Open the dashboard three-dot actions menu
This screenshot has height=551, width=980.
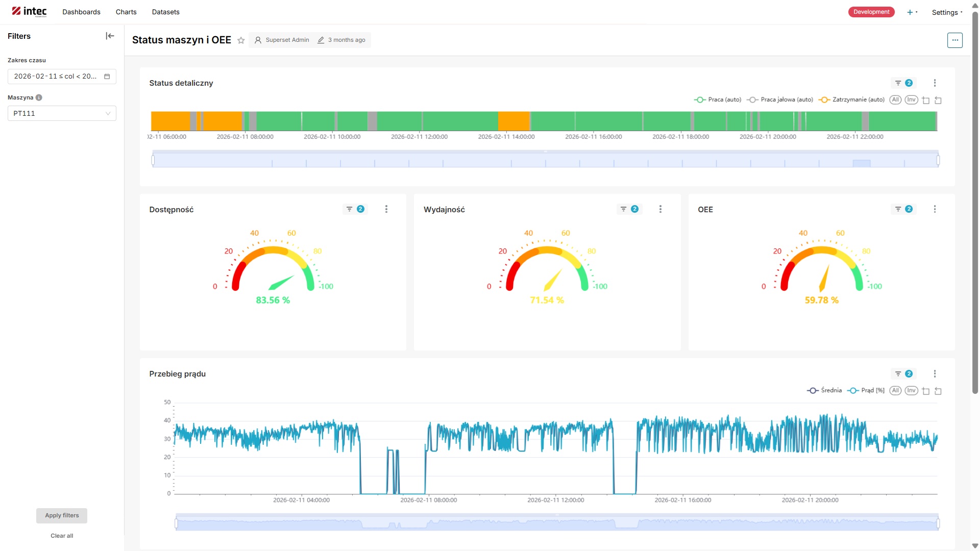(x=954, y=40)
